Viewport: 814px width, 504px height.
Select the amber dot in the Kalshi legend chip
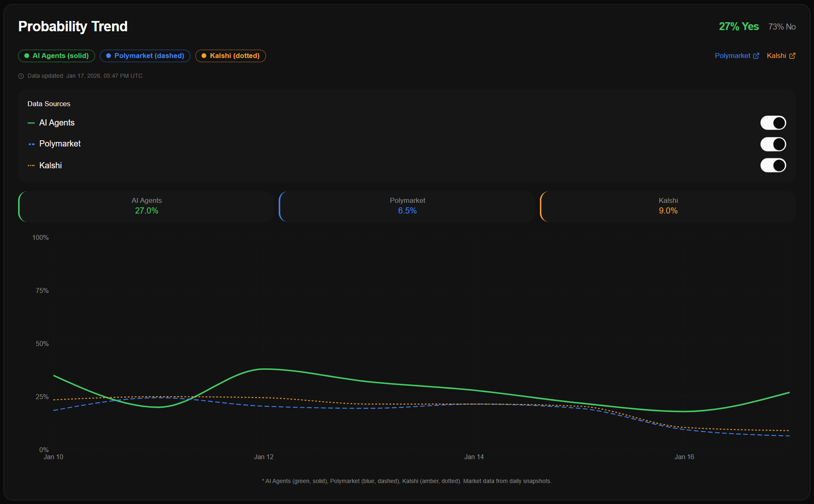[x=204, y=56]
